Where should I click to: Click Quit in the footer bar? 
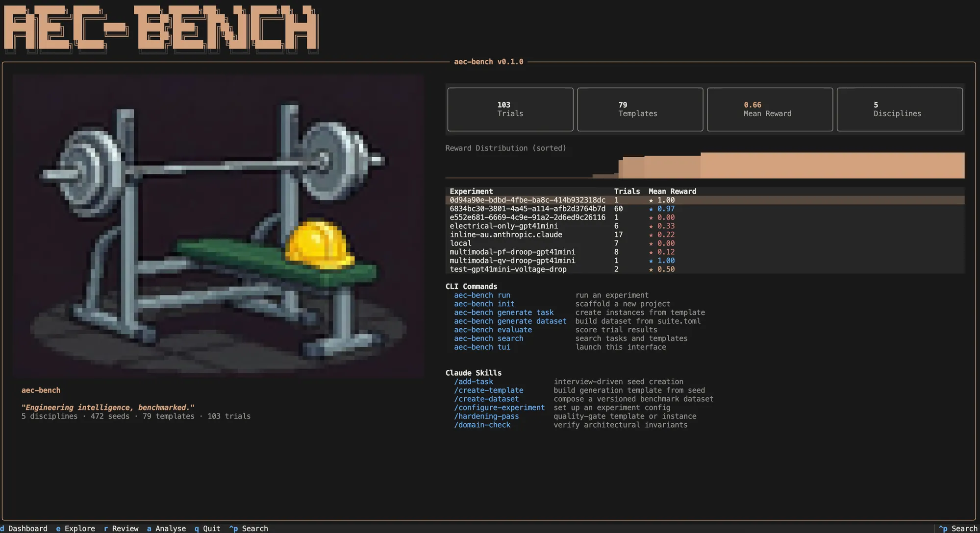(207, 528)
